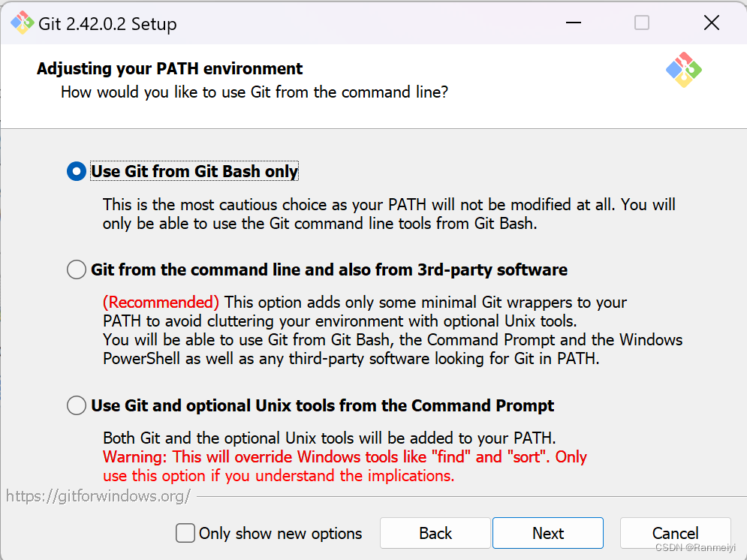Click the red "(Recommended)" label

pyautogui.click(x=161, y=302)
